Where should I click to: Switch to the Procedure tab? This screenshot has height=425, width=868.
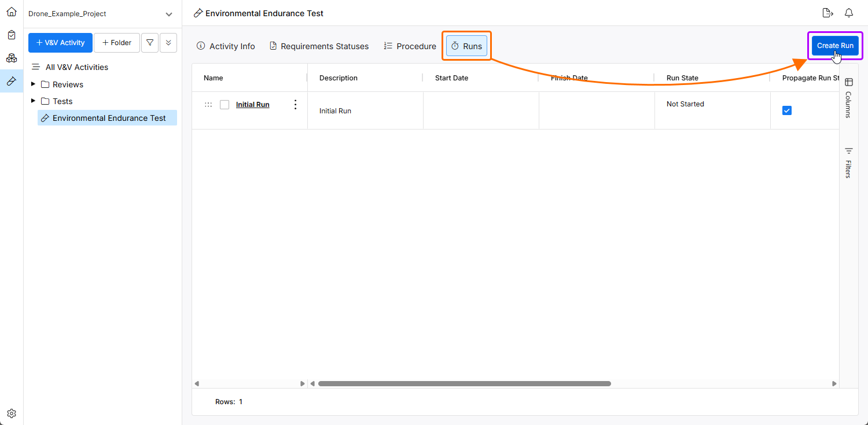coord(410,46)
